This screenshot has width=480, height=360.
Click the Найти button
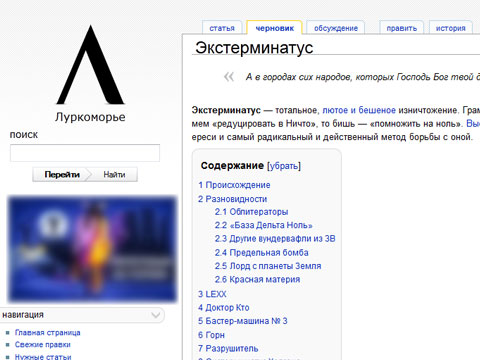click(114, 174)
